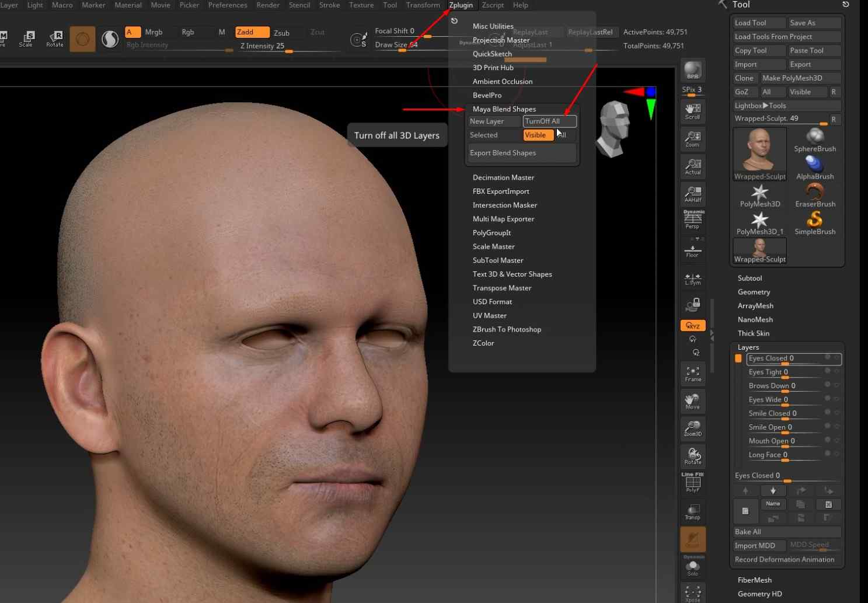Image resolution: width=868 pixels, height=603 pixels.
Task: Open the Transform menu
Action: tap(423, 5)
